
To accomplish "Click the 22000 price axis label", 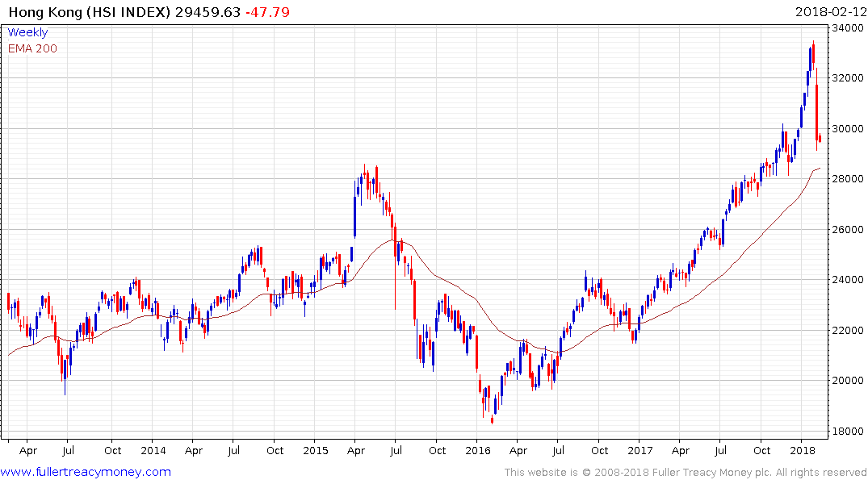I will coord(848,330).
